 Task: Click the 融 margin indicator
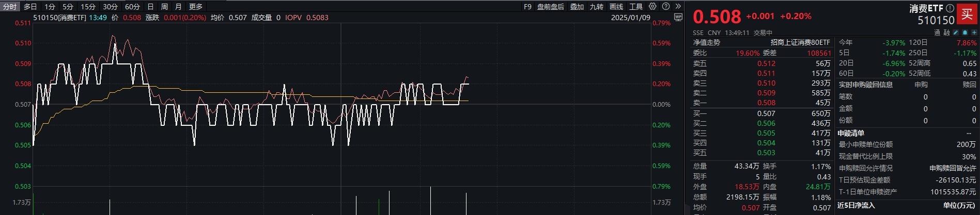[946, 32]
